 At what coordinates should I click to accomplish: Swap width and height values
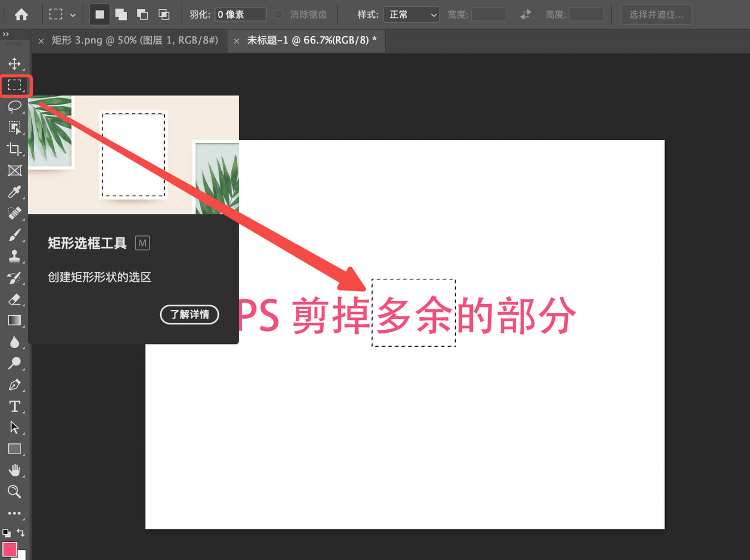526,15
